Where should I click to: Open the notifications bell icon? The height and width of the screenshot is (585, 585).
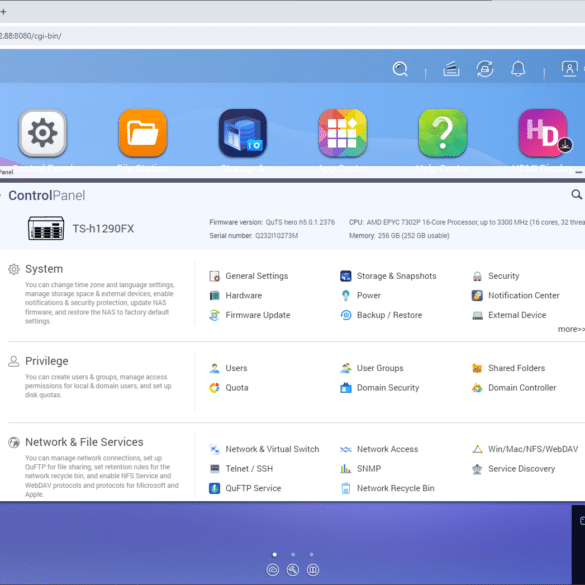pyautogui.click(x=518, y=69)
